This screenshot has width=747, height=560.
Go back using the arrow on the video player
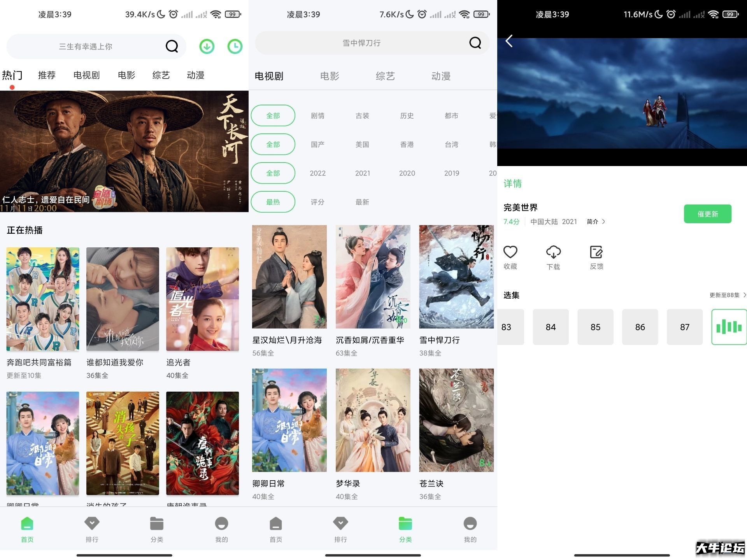pyautogui.click(x=509, y=41)
